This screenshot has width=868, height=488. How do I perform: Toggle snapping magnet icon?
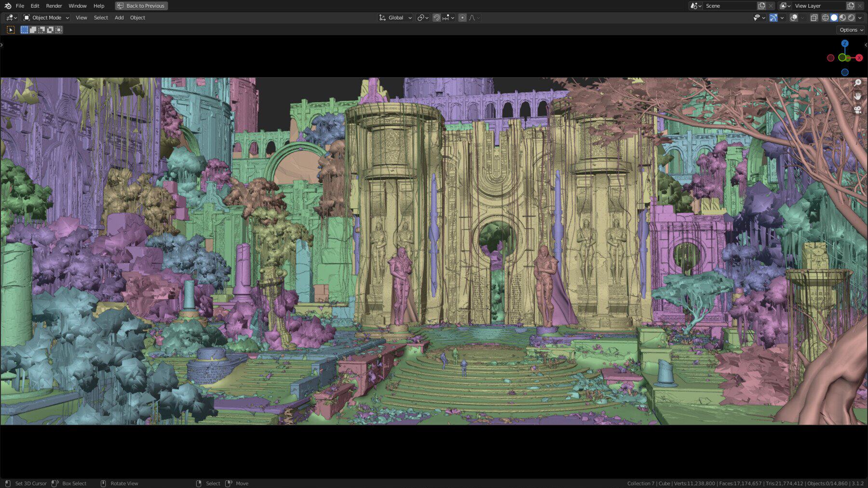tap(436, 18)
